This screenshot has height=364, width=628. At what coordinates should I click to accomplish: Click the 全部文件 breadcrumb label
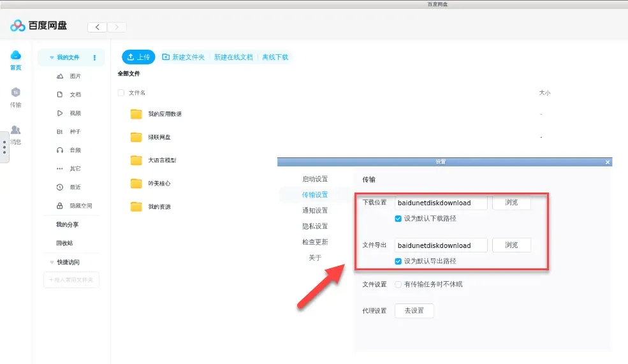point(129,74)
